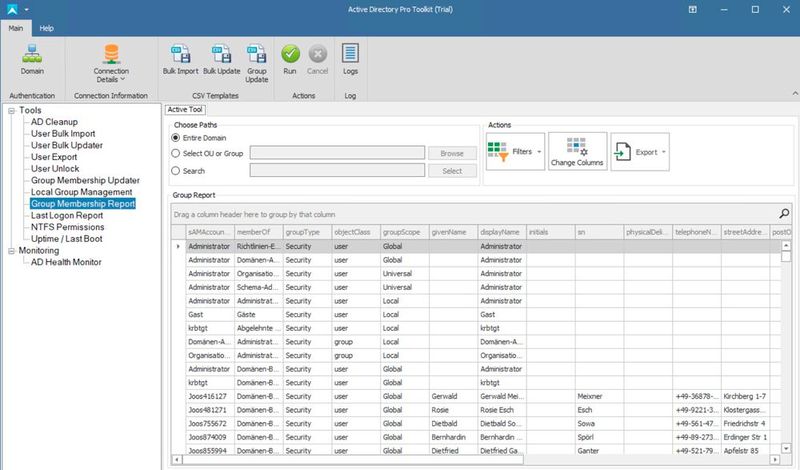Viewport: 800px width, 470px height.
Task: Select the Bulk Import CSV template
Action: click(180, 60)
